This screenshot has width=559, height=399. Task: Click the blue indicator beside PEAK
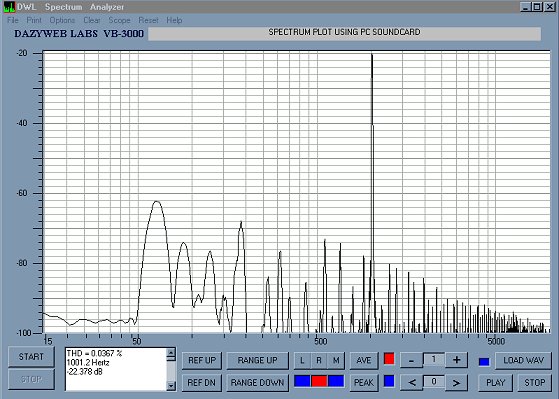[x=389, y=381]
